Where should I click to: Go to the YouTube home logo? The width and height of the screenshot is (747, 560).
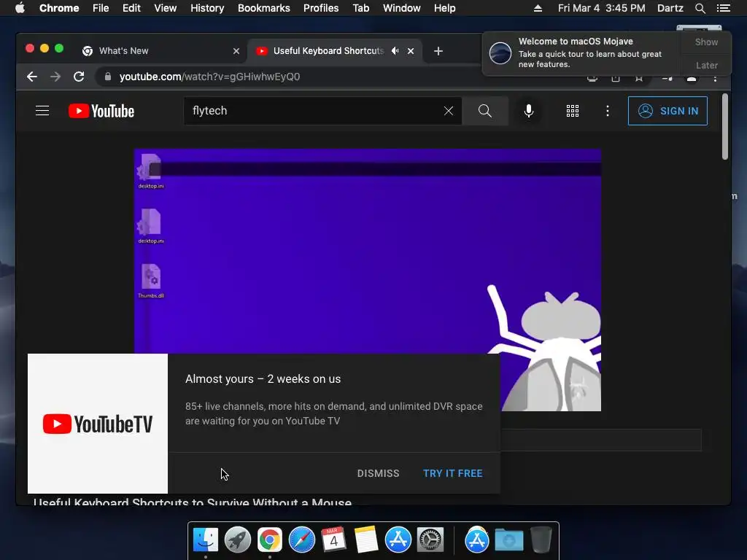click(101, 111)
